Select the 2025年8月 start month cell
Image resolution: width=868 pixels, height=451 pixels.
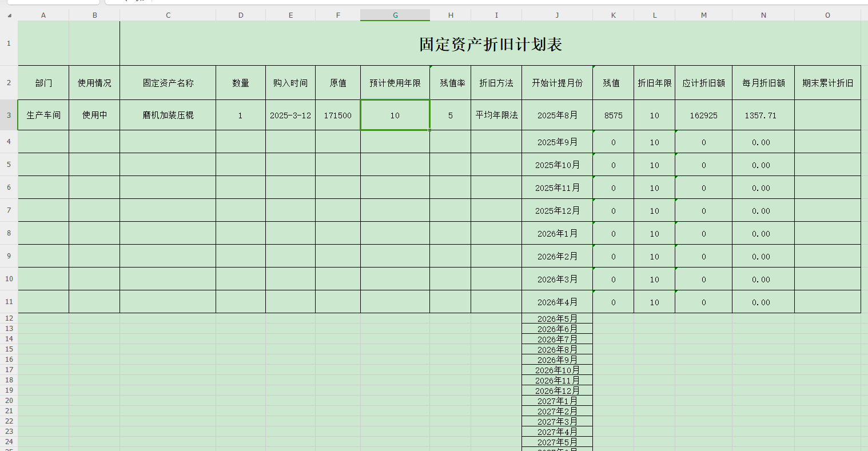[x=557, y=115]
